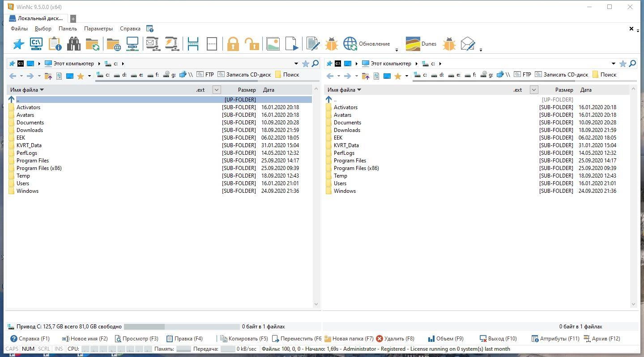Open the Файлы menu

pyautogui.click(x=19, y=29)
